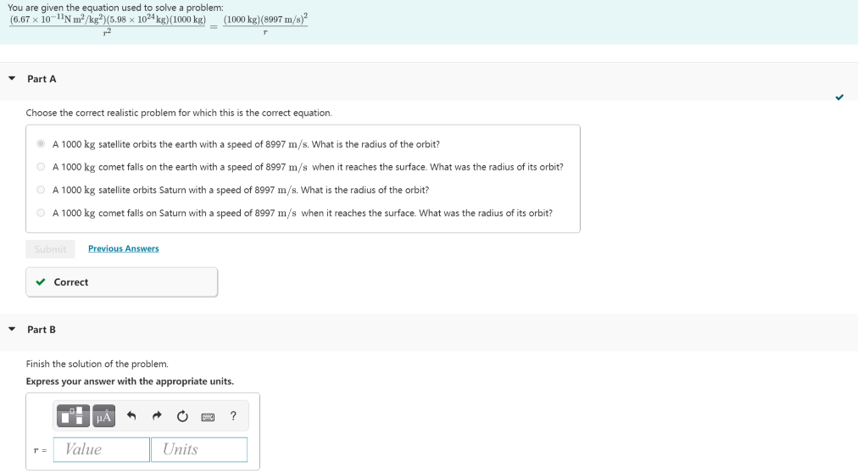Undo the last answer edit

click(131, 416)
